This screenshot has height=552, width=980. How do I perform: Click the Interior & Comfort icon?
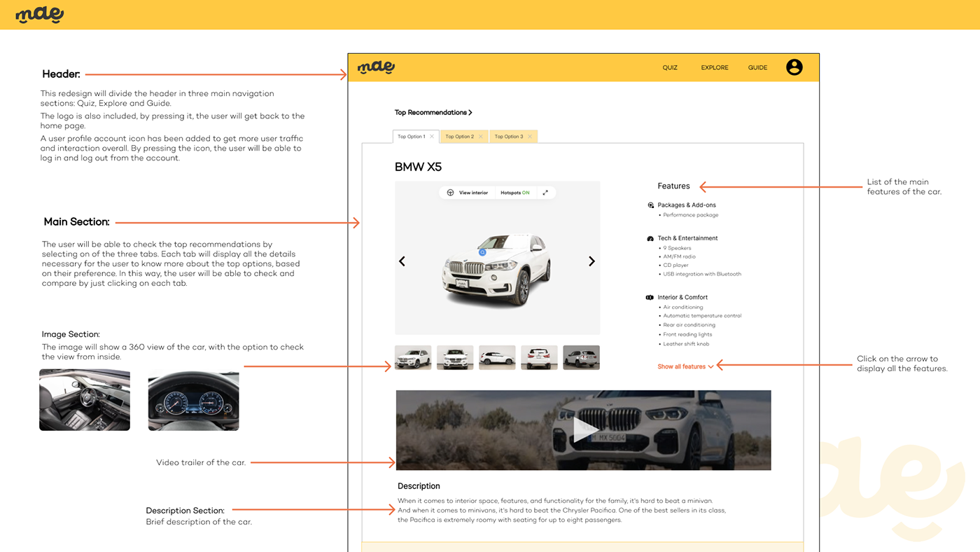pos(650,298)
